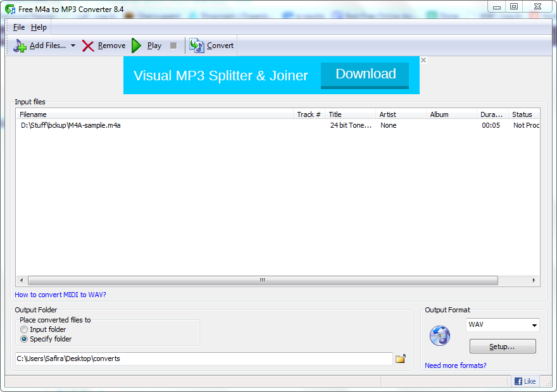
Task: Click the horizontal scrollbar left arrow
Action: [x=22, y=280]
